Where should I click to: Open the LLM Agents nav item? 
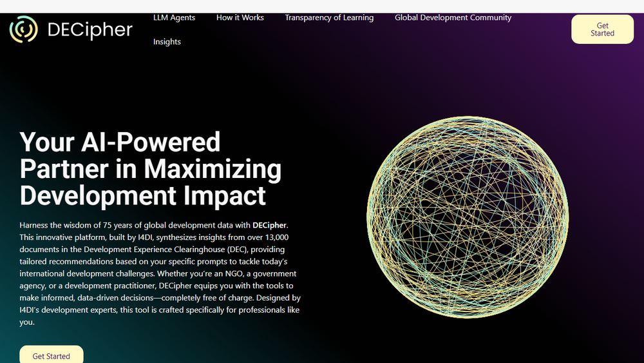(174, 17)
